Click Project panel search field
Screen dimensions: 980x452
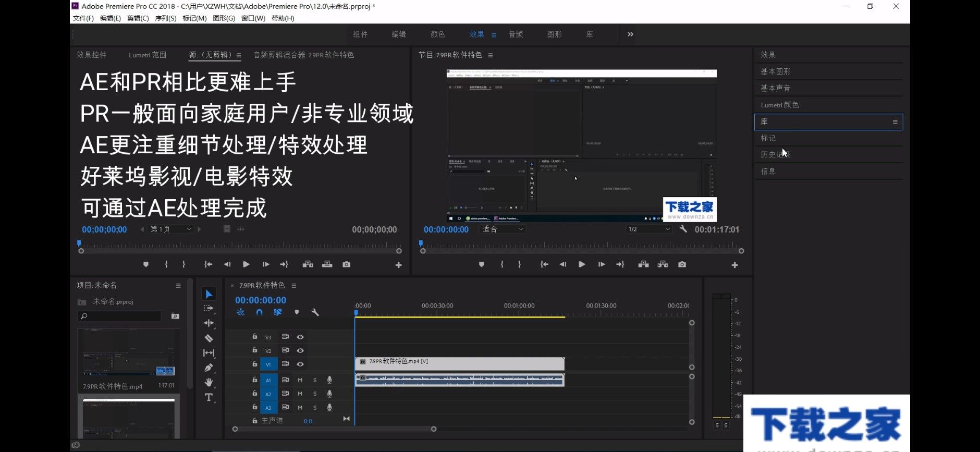click(x=119, y=316)
